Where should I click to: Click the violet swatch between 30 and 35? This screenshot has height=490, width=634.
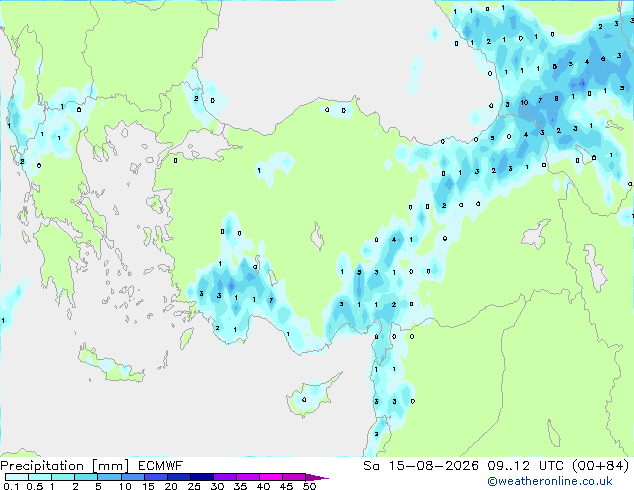[x=224, y=477]
